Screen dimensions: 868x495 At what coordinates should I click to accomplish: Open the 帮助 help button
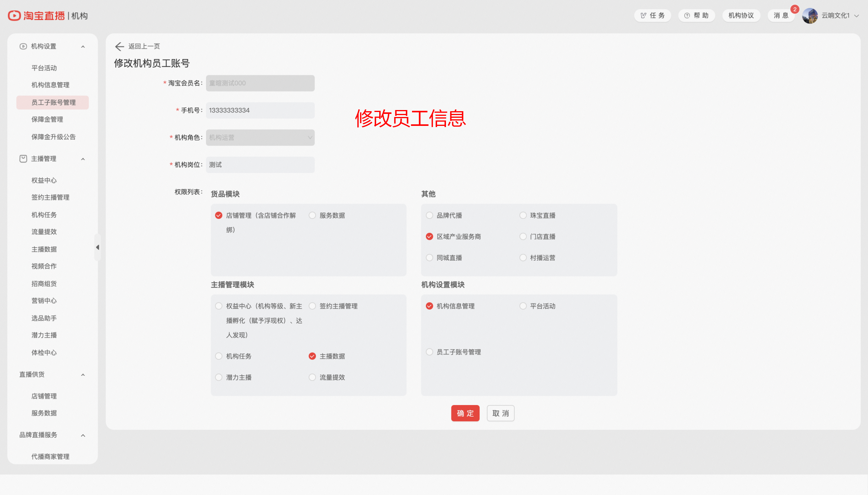[x=696, y=15]
